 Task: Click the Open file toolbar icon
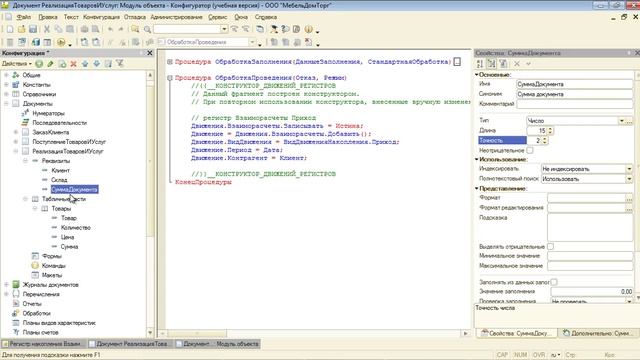21,29
